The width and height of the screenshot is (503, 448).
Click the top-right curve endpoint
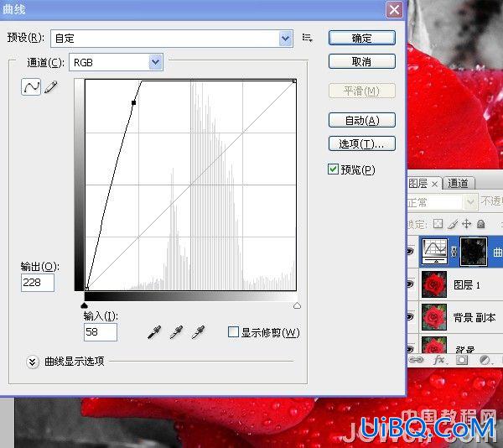pos(294,81)
